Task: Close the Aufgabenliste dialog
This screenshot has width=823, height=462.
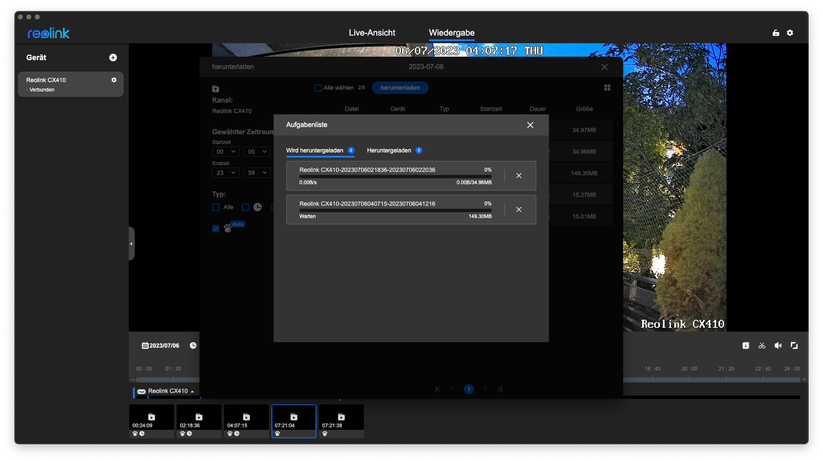Action: [530, 125]
